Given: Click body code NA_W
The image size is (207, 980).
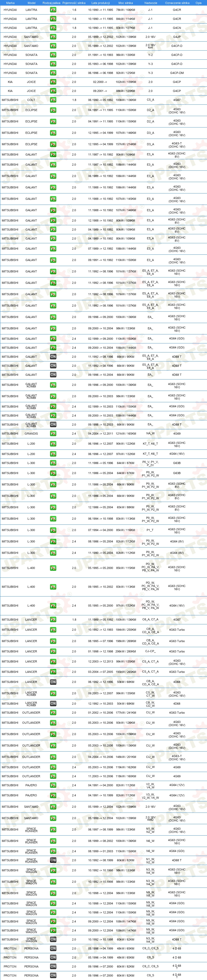Looking at the screenshot, I should (x=150, y=433).
